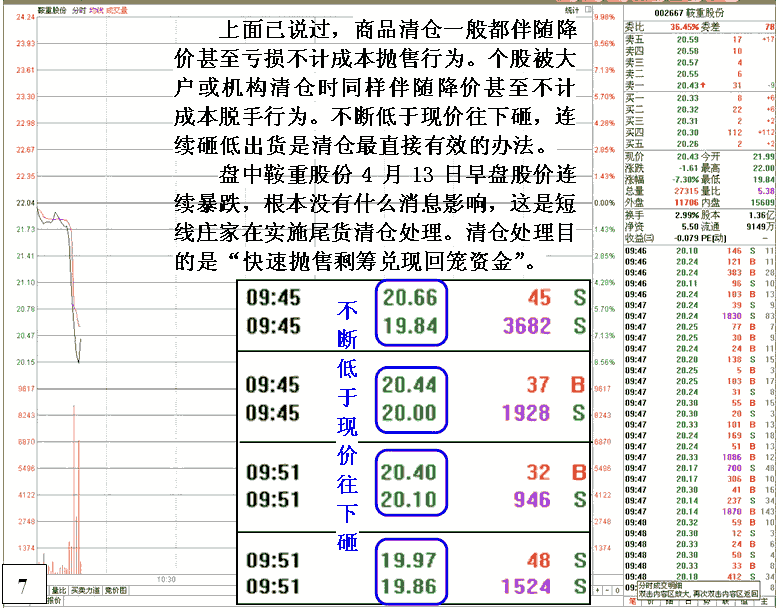783x614 pixels.
Task: Select the 卖一 ask row at 20.43
Action: (x=699, y=85)
